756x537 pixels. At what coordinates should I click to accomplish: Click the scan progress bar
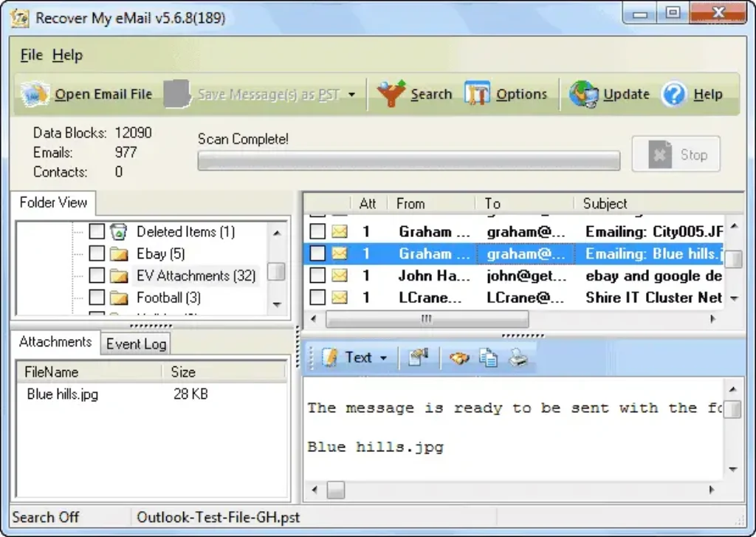(x=408, y=160)
